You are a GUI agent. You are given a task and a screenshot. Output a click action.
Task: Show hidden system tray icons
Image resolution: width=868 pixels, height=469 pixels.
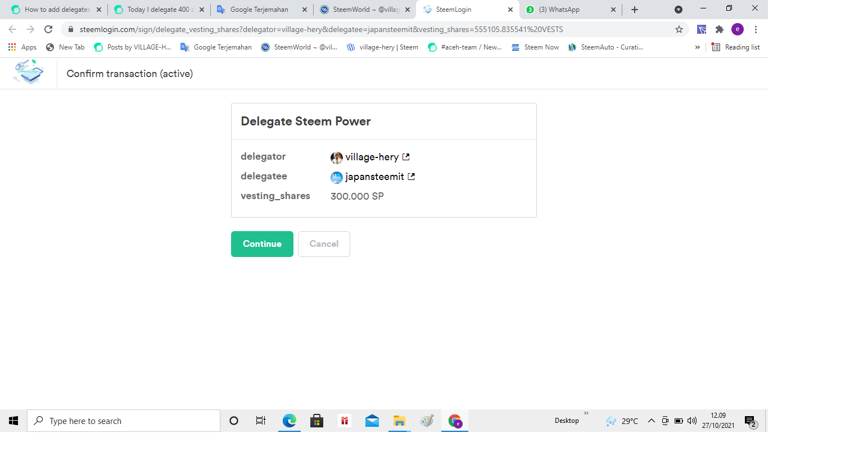pos(652,421)
